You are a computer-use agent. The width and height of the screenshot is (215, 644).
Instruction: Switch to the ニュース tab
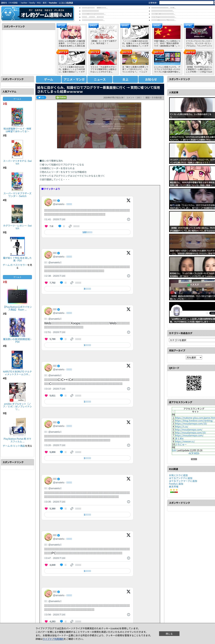(x=100, y=79)
